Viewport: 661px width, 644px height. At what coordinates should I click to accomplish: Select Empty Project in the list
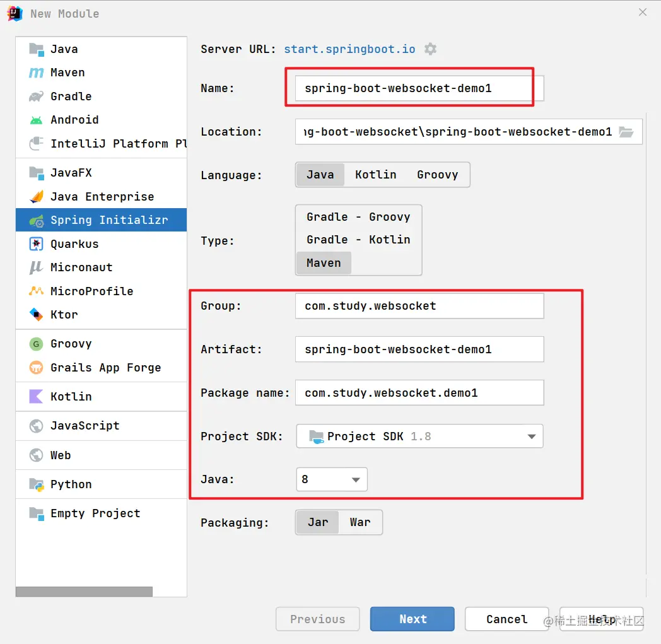tap(101, 514)
